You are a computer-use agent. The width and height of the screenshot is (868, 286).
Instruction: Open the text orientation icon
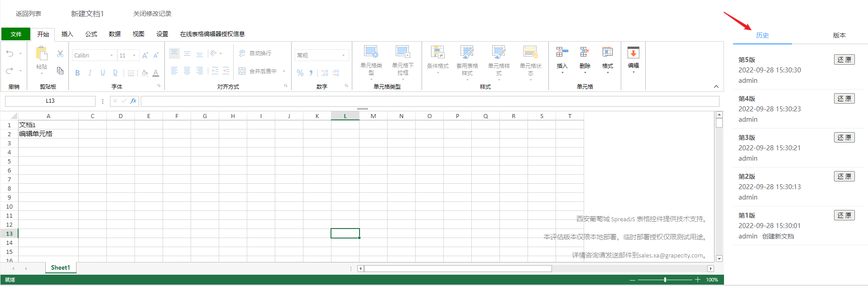click(214, 53)
